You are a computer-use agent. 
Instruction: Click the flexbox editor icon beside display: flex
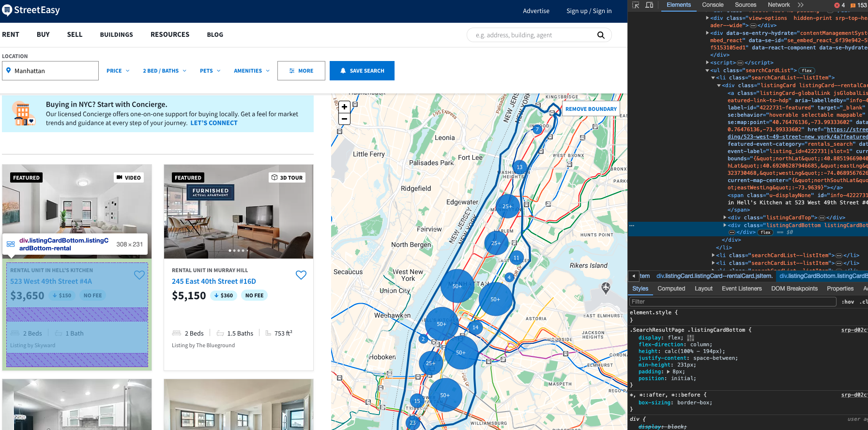tap(691, 338)
